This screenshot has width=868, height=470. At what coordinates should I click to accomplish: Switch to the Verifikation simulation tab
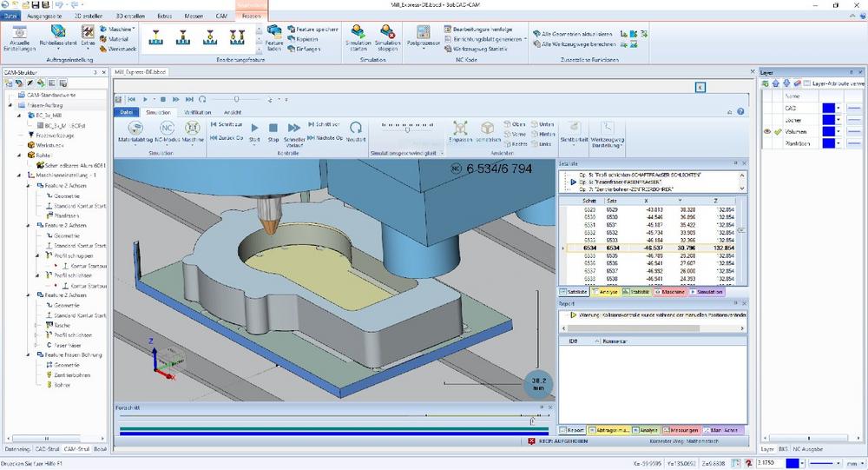coord(198,112)
